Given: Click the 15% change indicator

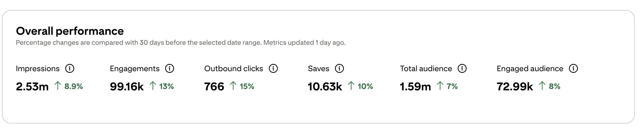Looking at the screenshot, I should (x=247, y=86).
